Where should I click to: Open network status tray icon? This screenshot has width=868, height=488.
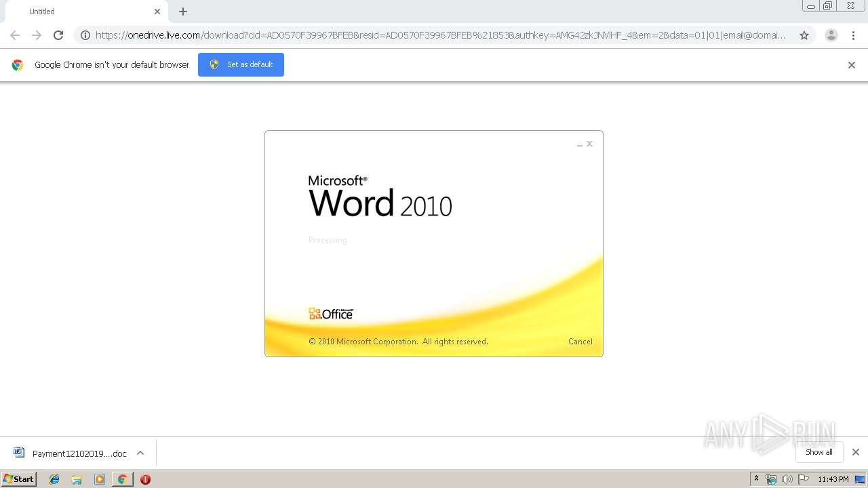click(771, 479)
